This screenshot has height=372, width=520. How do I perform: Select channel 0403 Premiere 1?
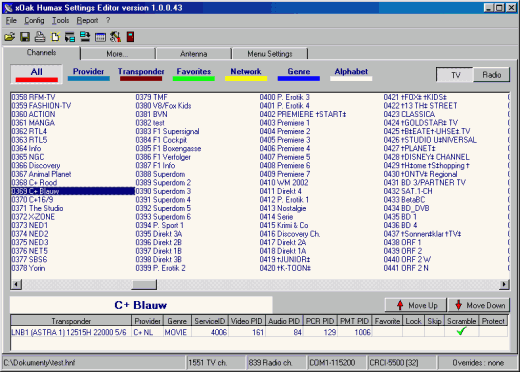pos(285,123)
